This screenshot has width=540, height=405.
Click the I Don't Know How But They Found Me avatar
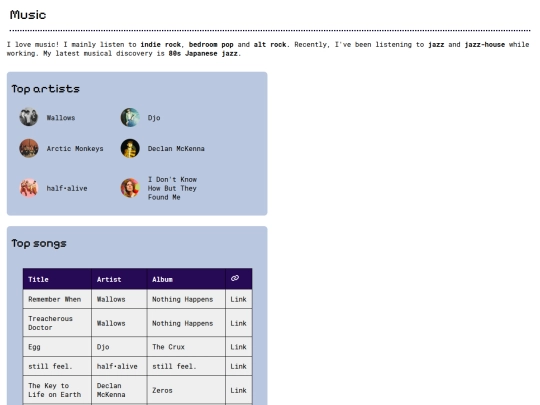pos(130,188)
